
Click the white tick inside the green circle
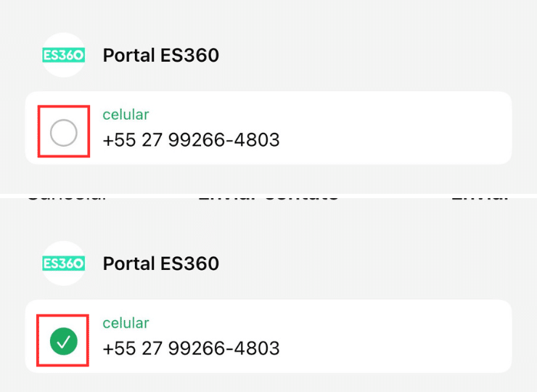pyautogui.click(x=63, y=341)
